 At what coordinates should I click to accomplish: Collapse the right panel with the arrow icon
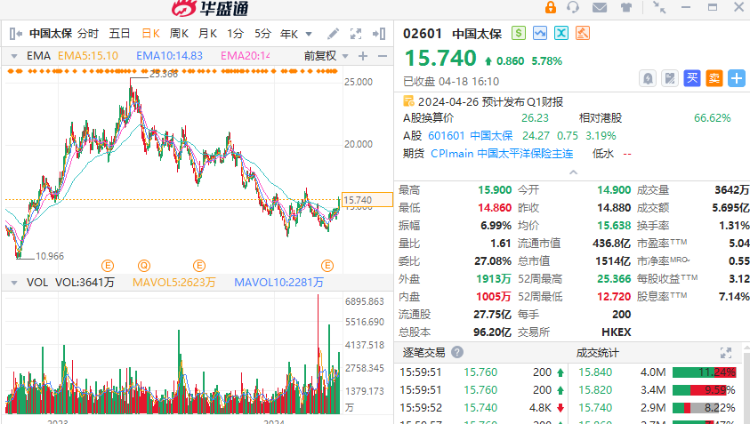point(379,33)
